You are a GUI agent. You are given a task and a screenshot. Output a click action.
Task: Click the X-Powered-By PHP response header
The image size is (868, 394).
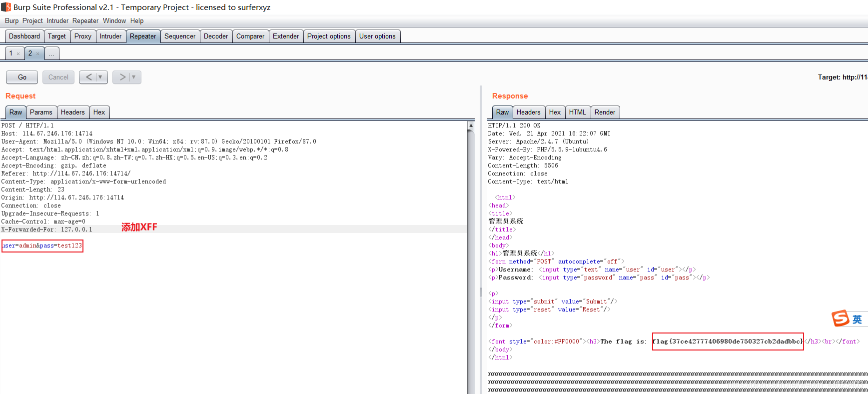[x=548, y=149]
